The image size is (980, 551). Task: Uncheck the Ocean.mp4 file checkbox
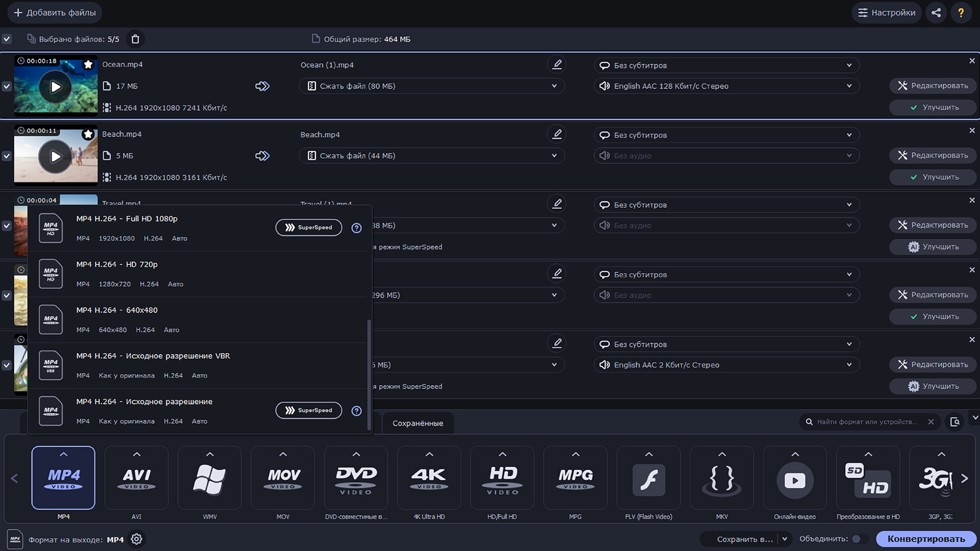pos(7,86)
